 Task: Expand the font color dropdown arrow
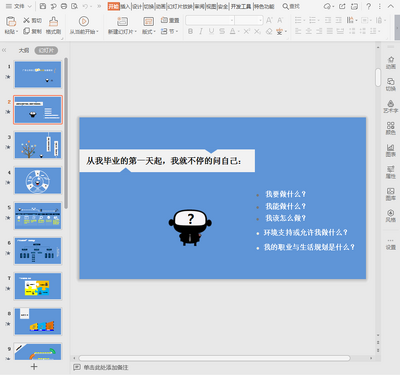239,32
